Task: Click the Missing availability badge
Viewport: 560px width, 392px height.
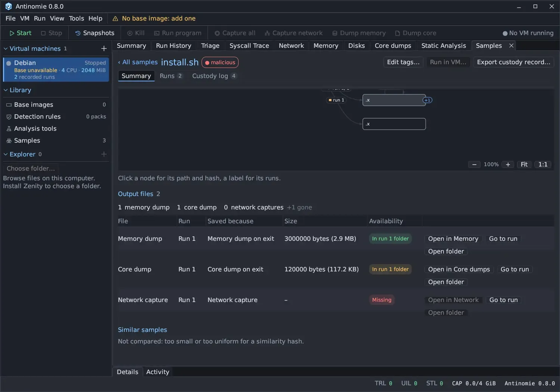Action: click(382, 300)
